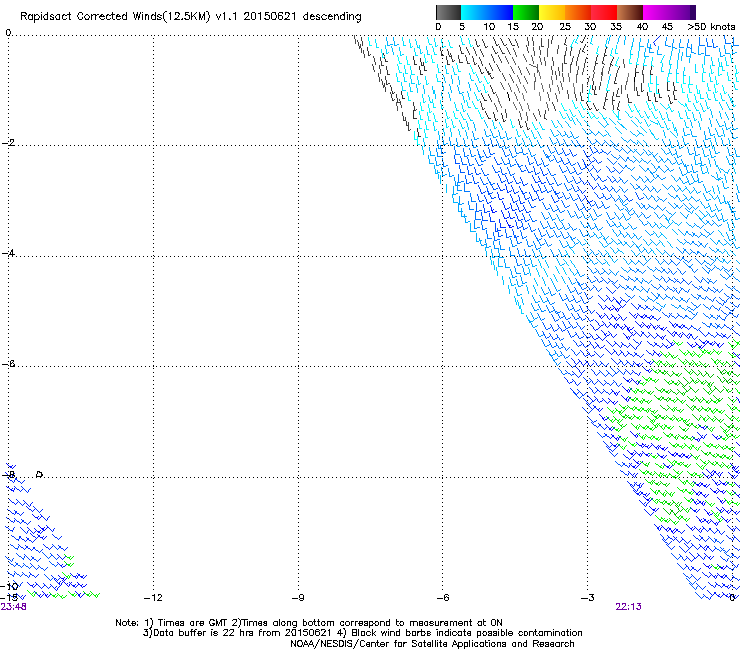
Task: Click the ">50 knots" legend label
Action: (711, 27)
